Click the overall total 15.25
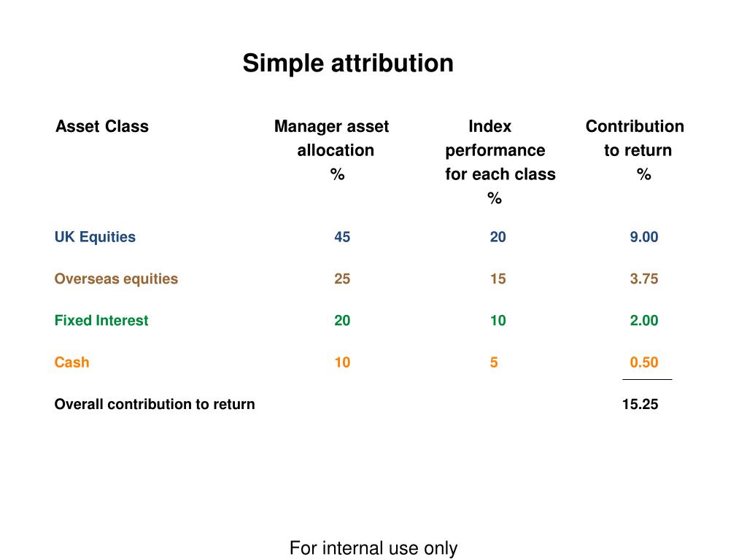 [640, 404]
